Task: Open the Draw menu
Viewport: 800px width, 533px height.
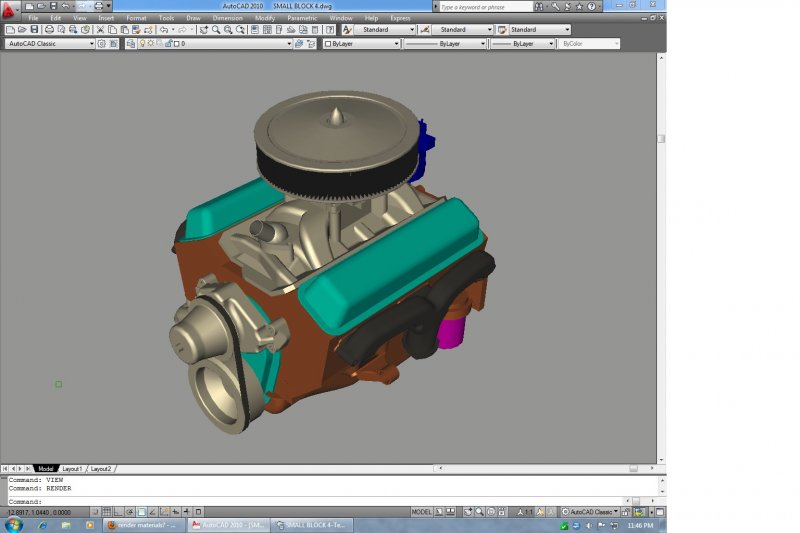Action: pos(193,18)
